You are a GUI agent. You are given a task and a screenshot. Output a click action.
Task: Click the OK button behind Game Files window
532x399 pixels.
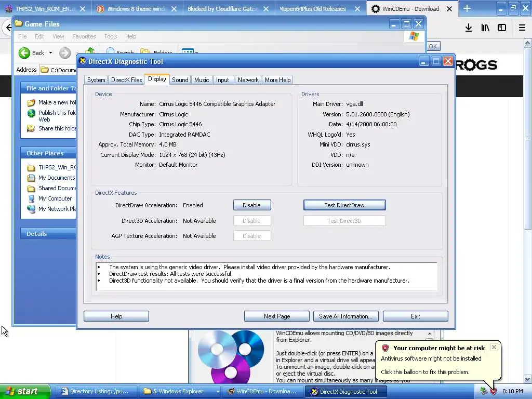433,46
